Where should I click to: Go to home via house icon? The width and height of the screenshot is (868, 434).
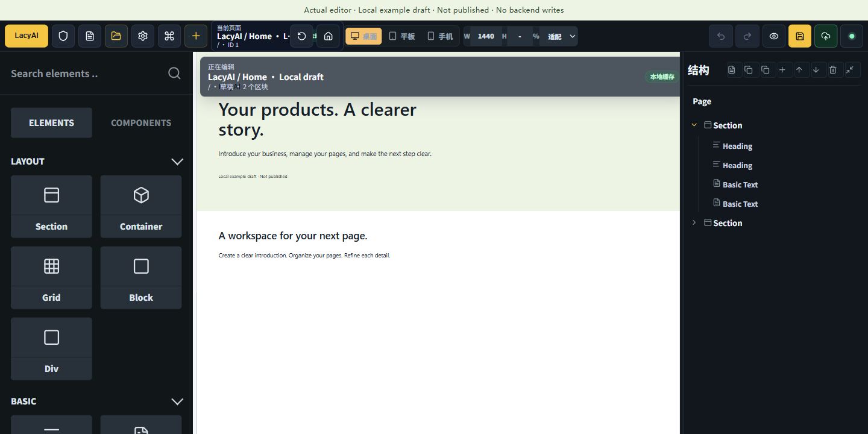click(328, 36)
